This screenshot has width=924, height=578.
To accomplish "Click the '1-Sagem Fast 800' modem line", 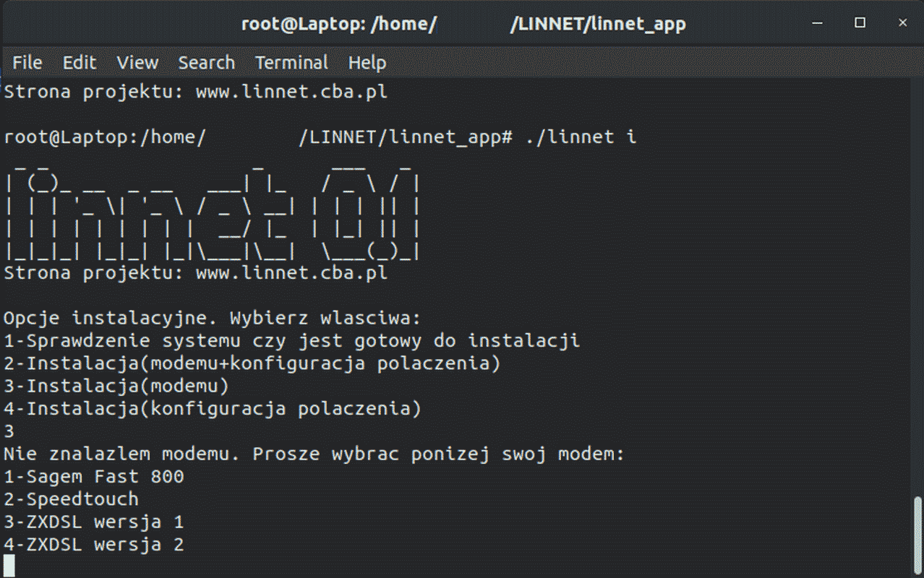I will 94,476.
